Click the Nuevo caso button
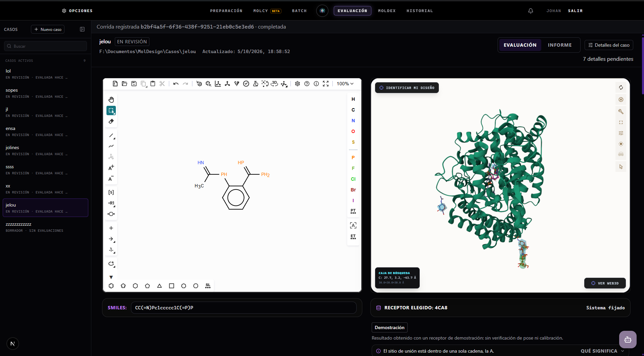 point(48,29)
